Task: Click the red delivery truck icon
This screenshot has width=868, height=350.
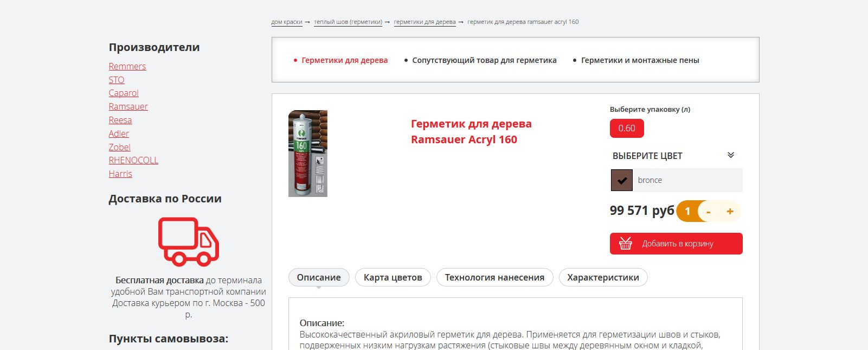Action: coord(188,242)
